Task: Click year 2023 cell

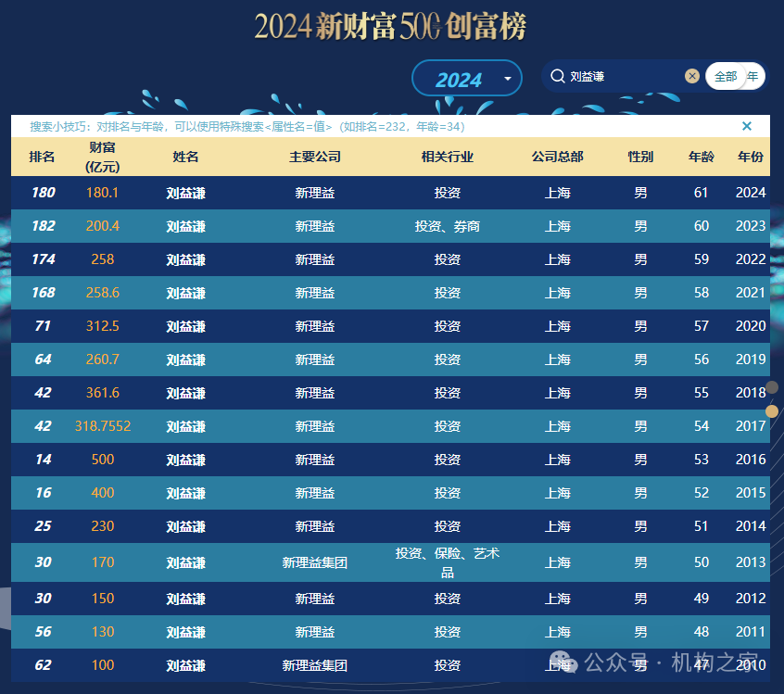Action: click(x=751, y=226)
